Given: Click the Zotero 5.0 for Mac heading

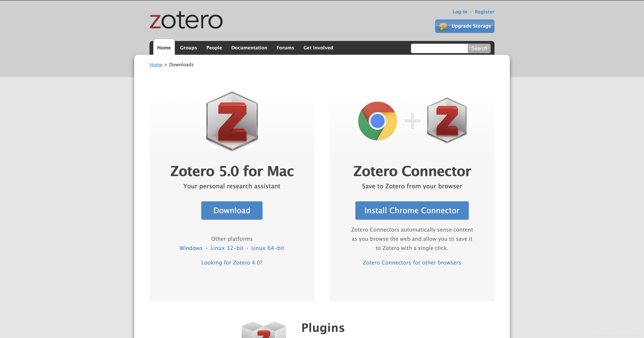Looking at the screenshot, I should point(232,171).
